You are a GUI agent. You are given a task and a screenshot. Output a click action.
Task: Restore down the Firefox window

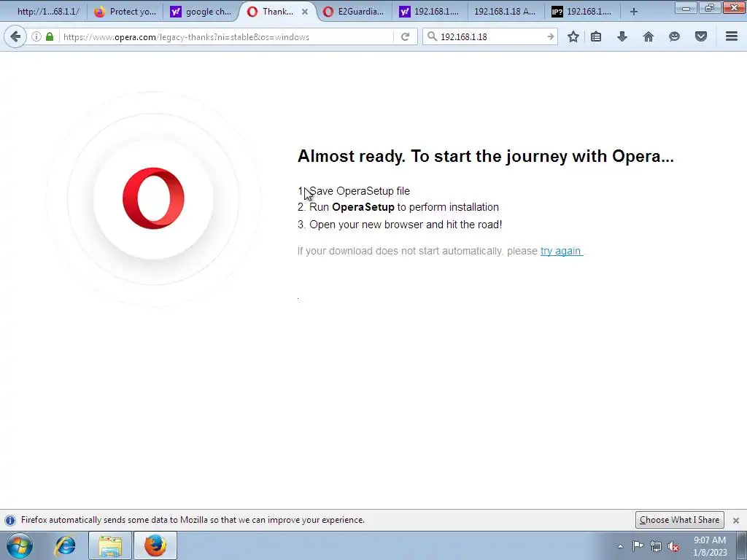pos(710,7)
